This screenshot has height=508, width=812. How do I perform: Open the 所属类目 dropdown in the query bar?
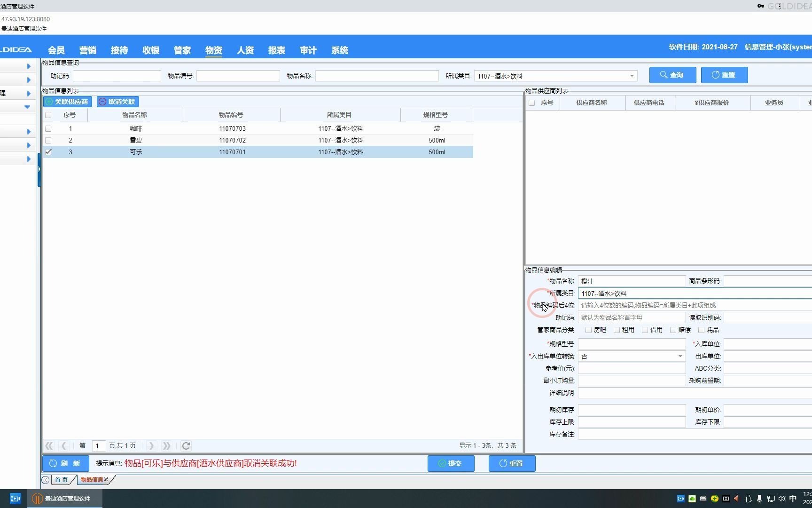point(632,76)
